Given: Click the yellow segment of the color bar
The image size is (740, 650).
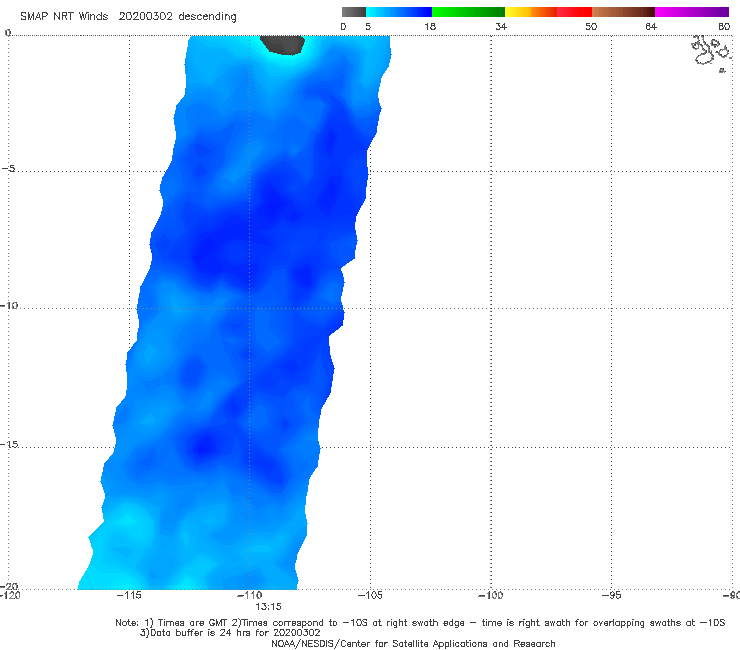Looking at the screenshot, I should [x=518, y=12].
